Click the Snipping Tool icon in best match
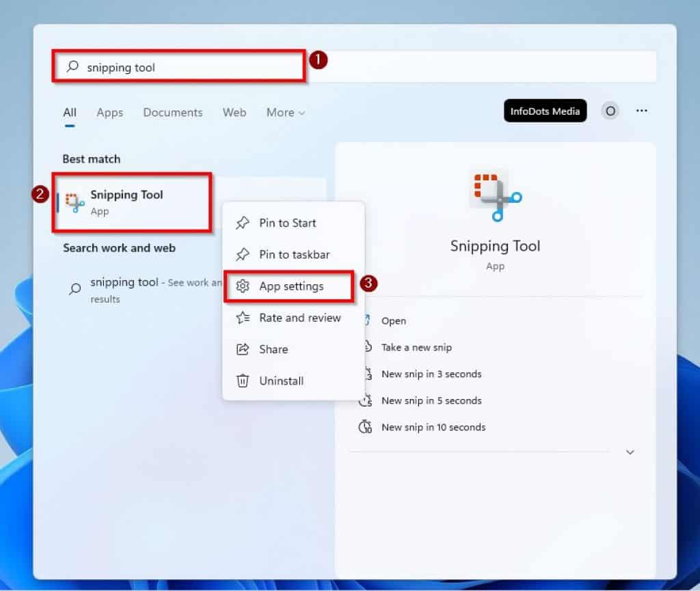 (x=75, y=202)
